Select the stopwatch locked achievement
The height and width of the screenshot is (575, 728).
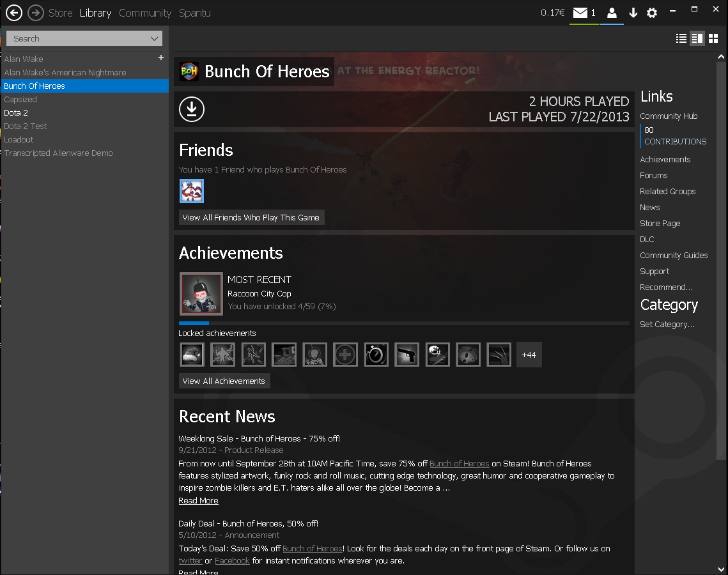[376, 355]
